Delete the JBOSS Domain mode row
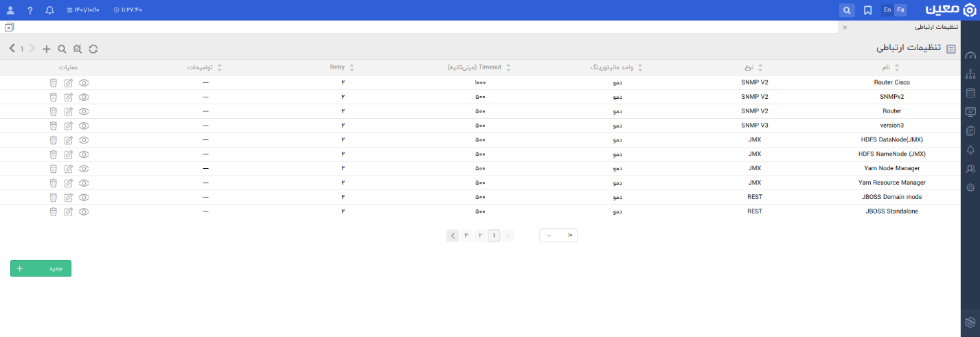Image resolution: width=980 pixels, height=337 pixels. coord(53,197)
